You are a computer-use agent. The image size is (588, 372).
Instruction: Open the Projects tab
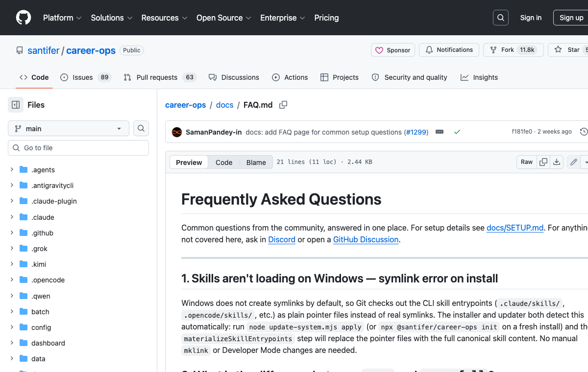coord(340,77)
